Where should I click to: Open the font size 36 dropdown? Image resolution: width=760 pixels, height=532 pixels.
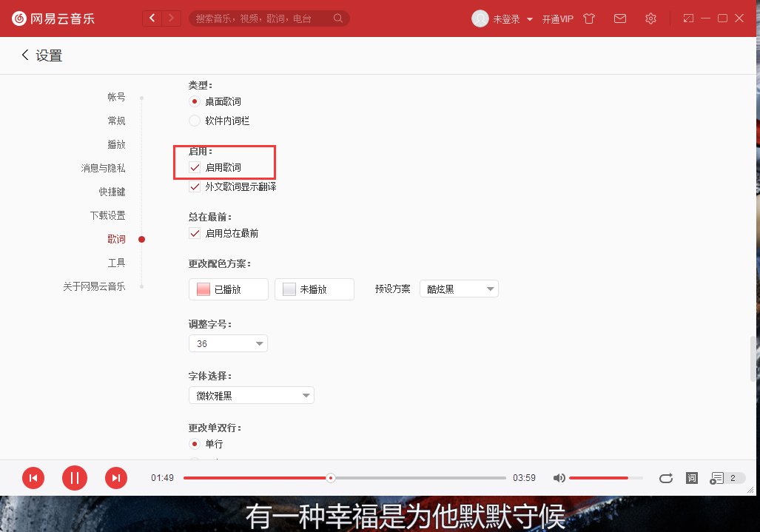click(x=228, y=343)
